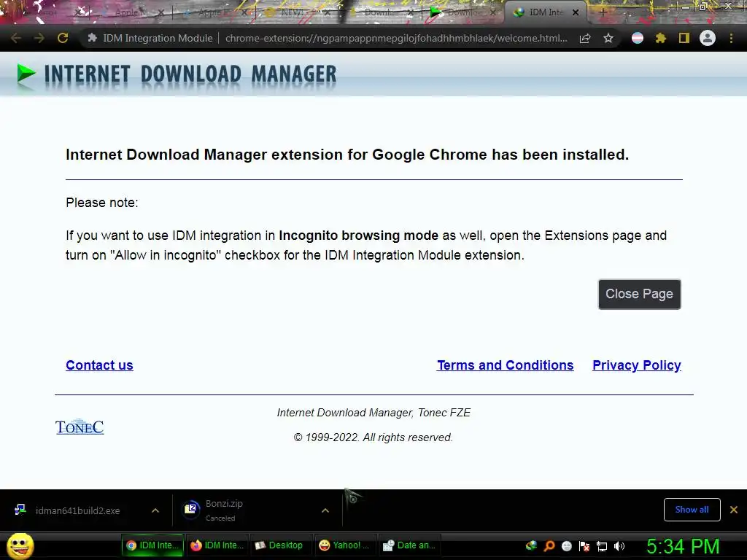
Task: Click the volume speaker tray icon
Action: tap(619, 545)
